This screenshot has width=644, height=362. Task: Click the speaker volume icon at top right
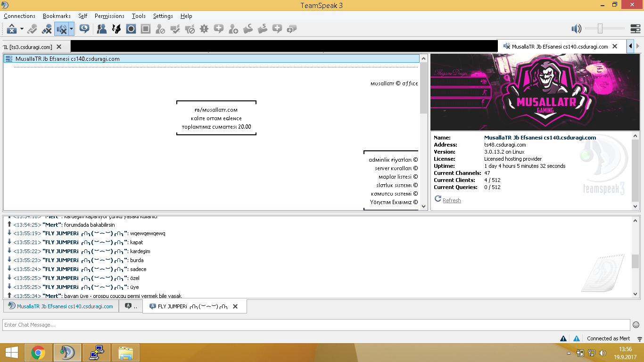tap(576, 29)
